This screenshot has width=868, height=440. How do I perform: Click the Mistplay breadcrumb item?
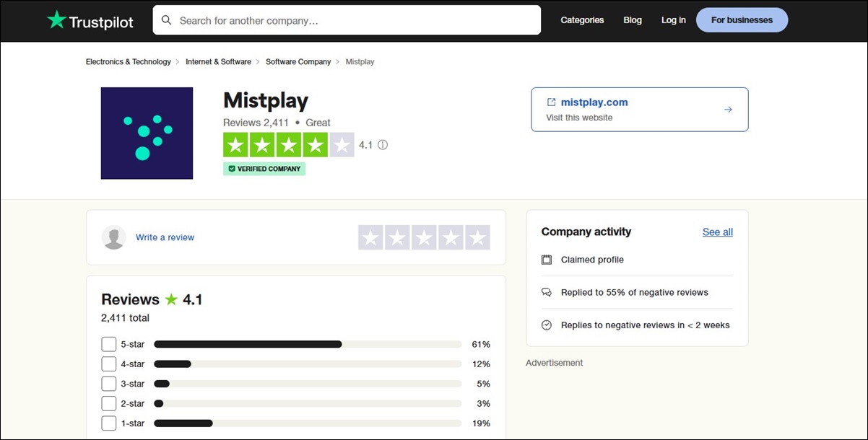(x=360, y=62)
